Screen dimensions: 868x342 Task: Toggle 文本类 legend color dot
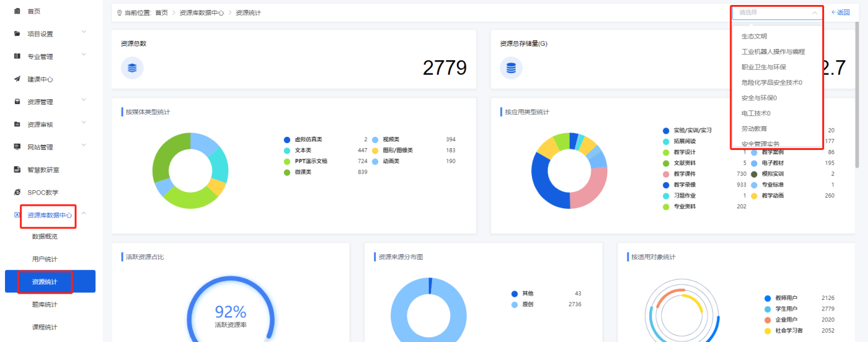coord(287,151)
